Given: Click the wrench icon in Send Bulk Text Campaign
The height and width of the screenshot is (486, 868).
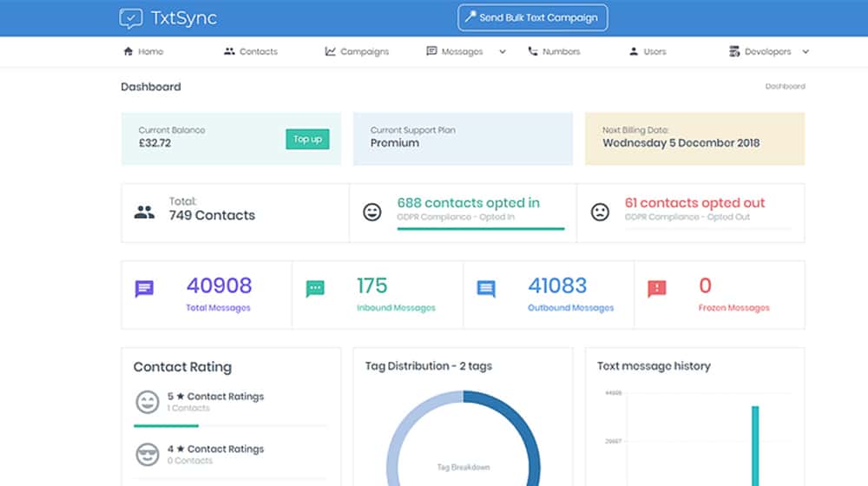Looking at the screenshot, I should pos(470,16).
